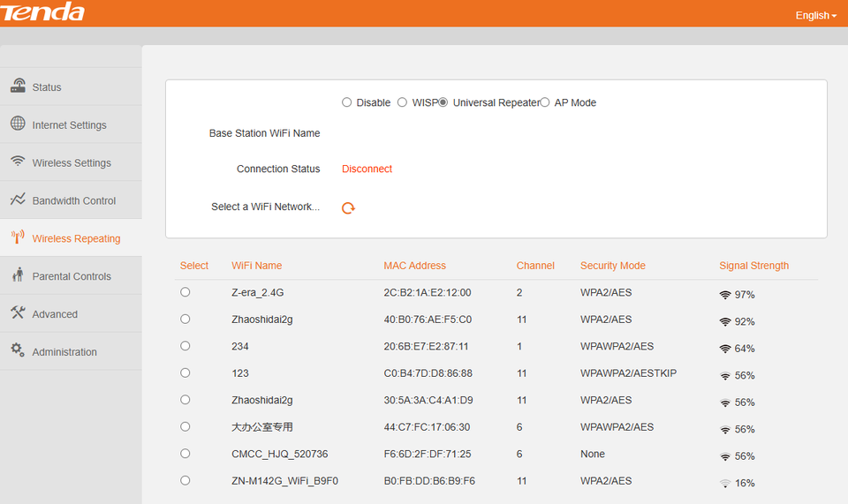
Task: Click the Wireless Settings wifi icon
Action: [18, 161]
